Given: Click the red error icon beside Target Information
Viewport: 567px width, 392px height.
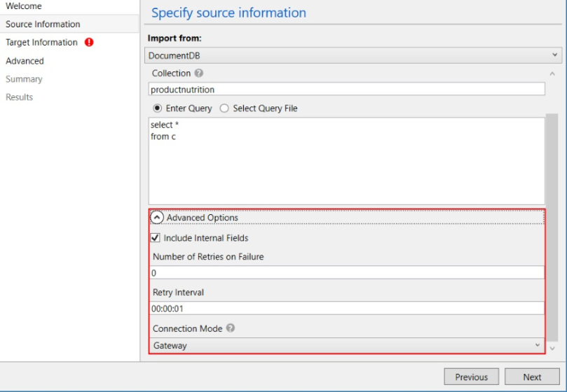Looking at the screenshot, I should 89,43.
